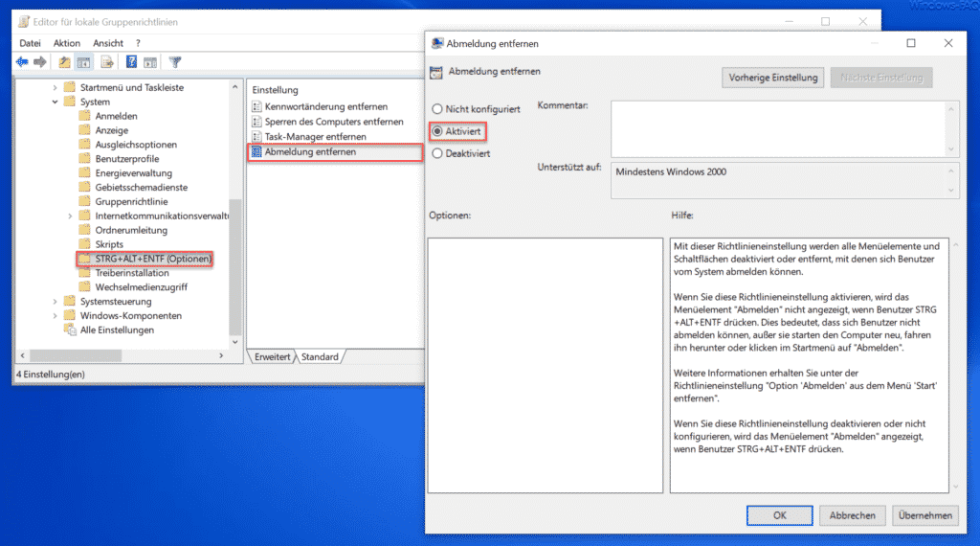Select the Ausgleichsoptionen tree item
The height and width of the screenshot is (546, 980).
click(136, 145)
